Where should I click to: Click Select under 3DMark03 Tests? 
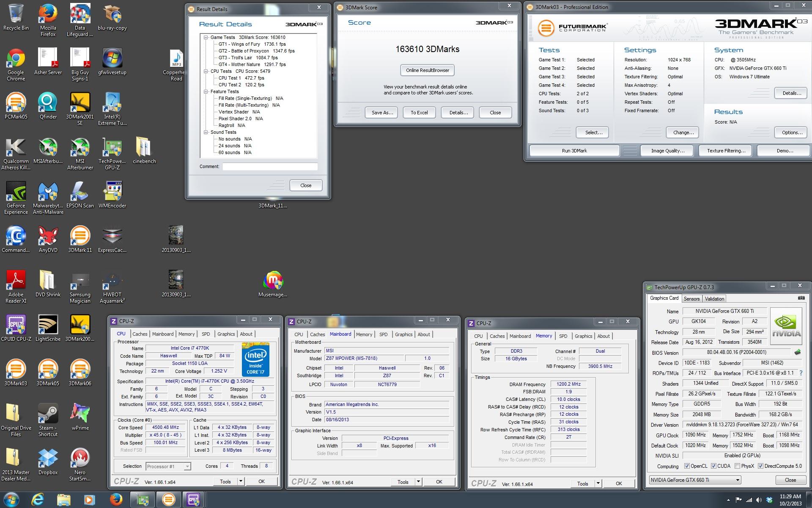pyautogui.click(x=593, y=133)
